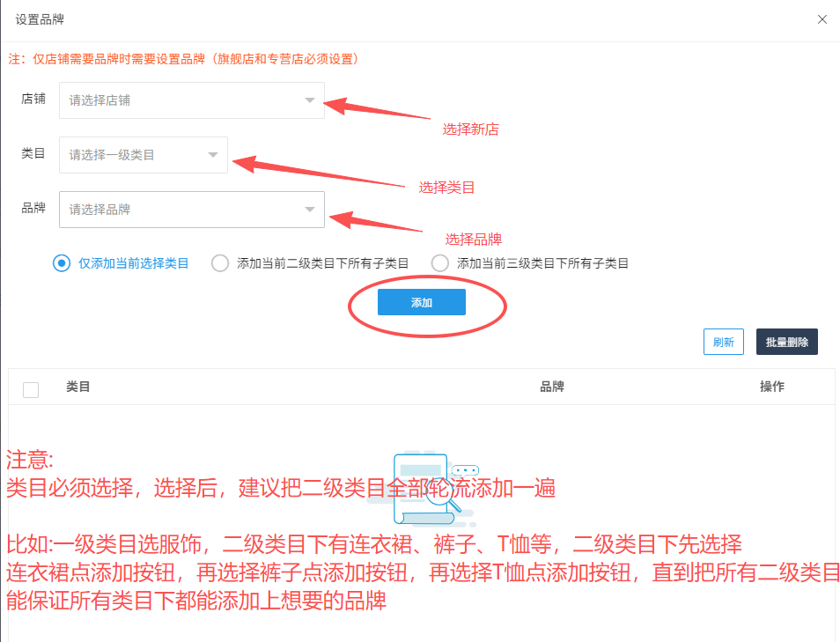Open the 请选择品牌 dropdown

click(192, 210)
